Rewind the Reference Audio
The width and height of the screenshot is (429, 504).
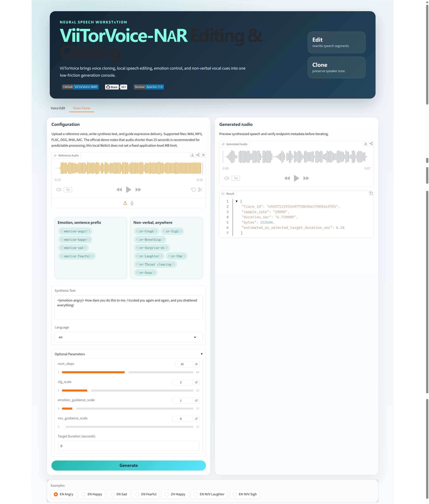[119, 190]
